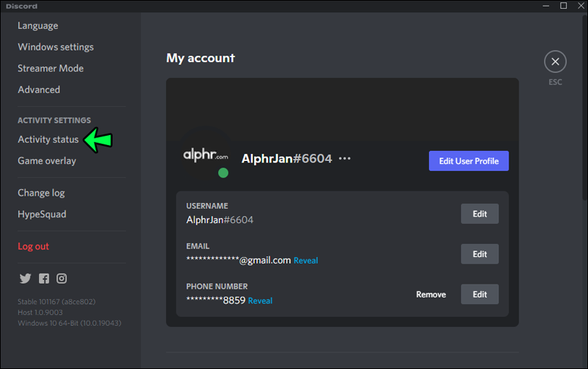The image size is (588, 369).
Task: Open Twitter icon link in sidebar
Action: tap(25, 278)
